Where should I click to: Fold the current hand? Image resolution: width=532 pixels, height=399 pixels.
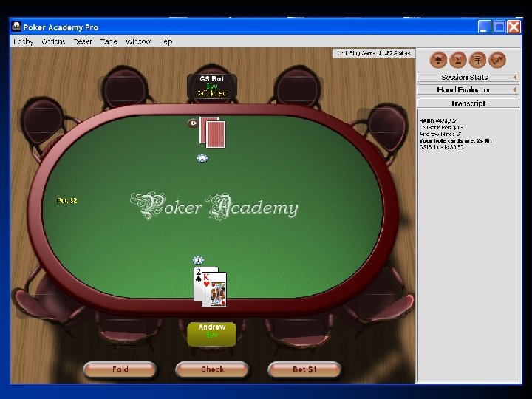click(x=120, y=369)
